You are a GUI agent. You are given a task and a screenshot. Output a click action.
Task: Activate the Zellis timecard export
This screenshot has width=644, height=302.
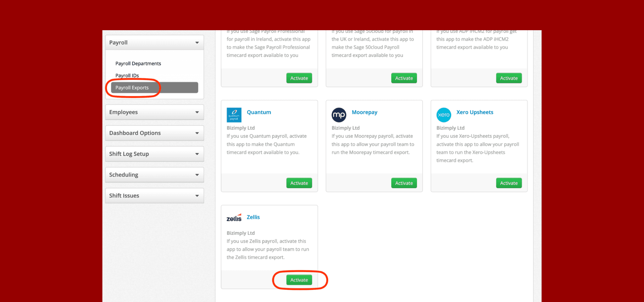point(299,280)
